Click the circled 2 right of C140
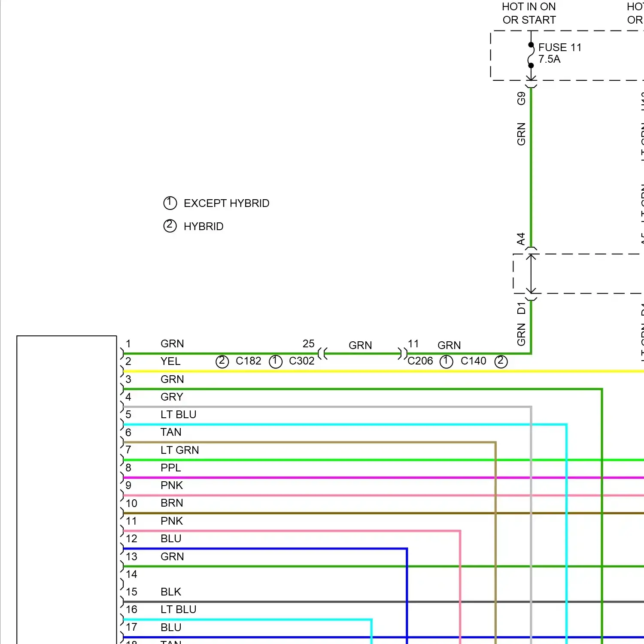The height and width of the screenshot is (644, 644). pyautogui.click(x=501, y=361)
